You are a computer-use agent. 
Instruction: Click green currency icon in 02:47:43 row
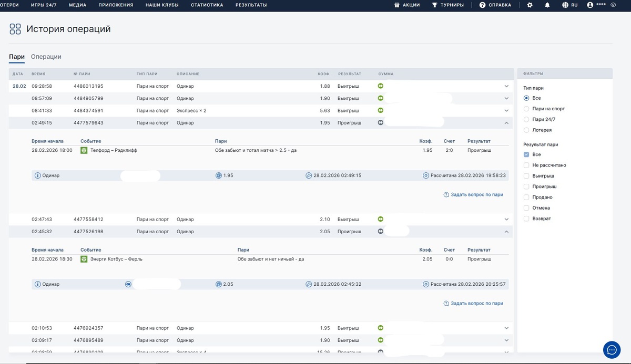pos(381,219)
